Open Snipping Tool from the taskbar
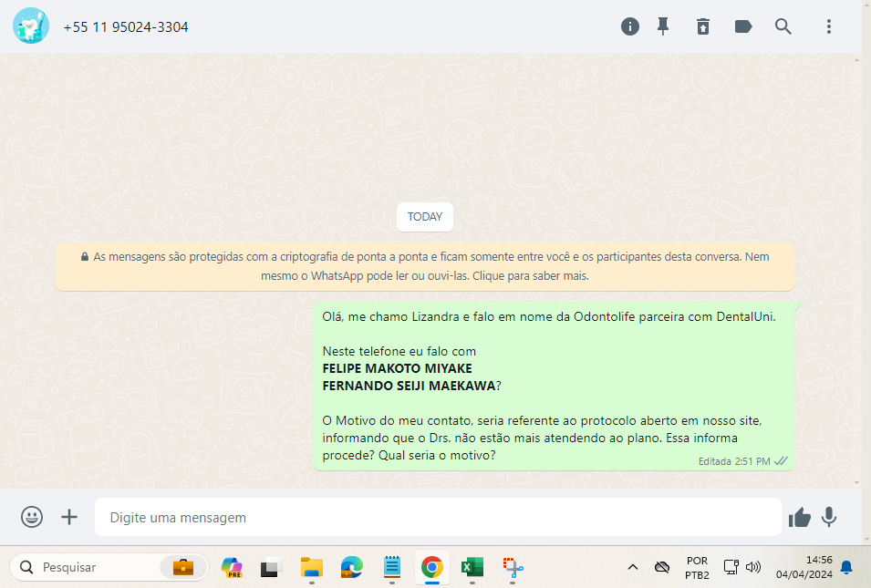This screenshot has height=588, width=871. 513,567
